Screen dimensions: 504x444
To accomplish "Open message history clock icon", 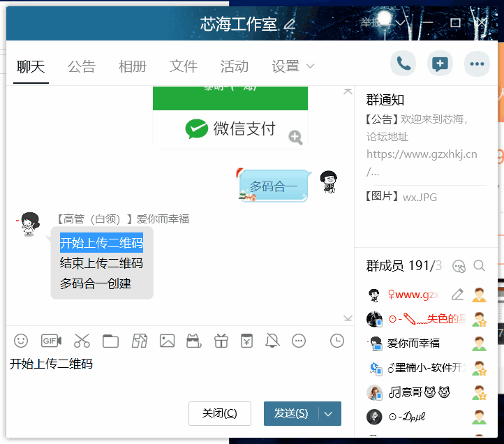I will [337, 341].
